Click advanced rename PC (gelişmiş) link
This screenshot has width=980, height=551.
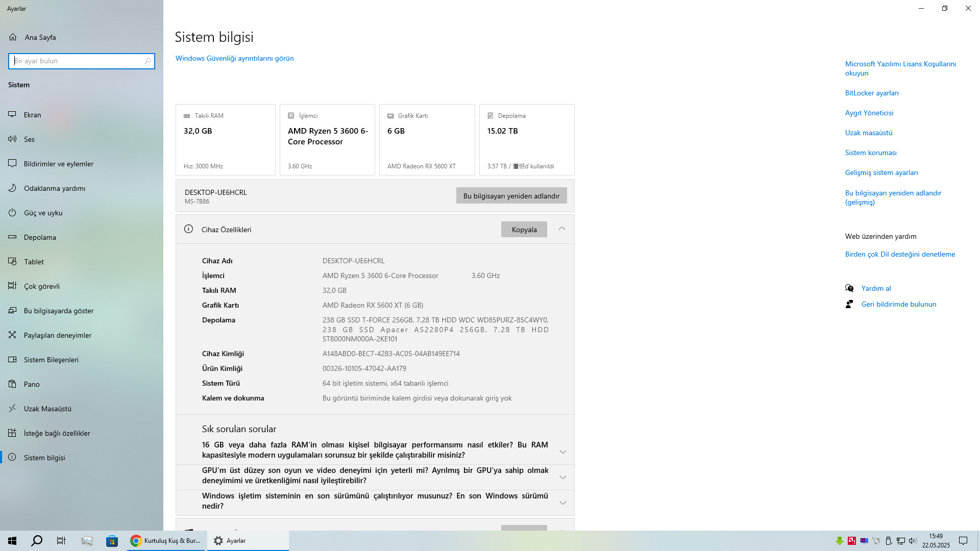(x=893, y=197)
